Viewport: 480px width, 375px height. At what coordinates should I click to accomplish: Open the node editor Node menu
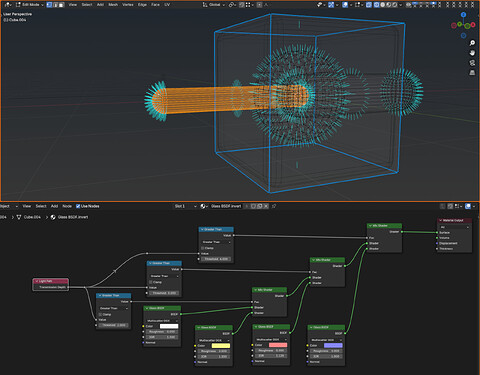[x=67, y=206]
